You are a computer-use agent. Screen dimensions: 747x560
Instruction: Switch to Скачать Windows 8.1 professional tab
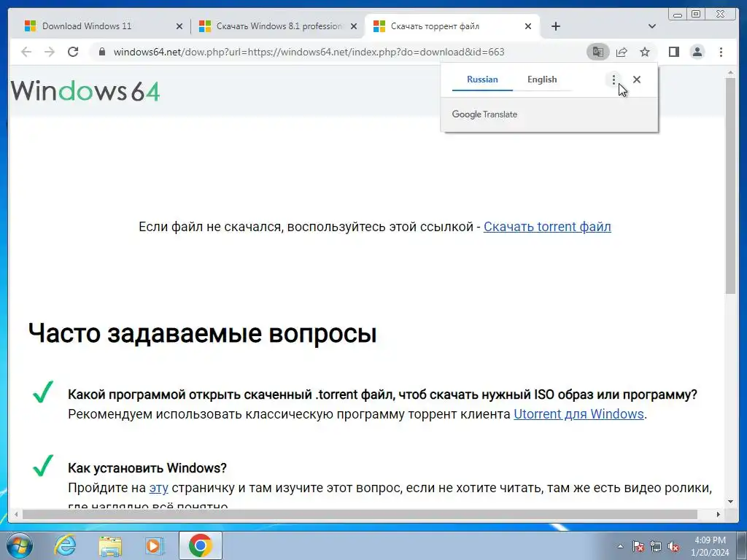coord(279,26)
